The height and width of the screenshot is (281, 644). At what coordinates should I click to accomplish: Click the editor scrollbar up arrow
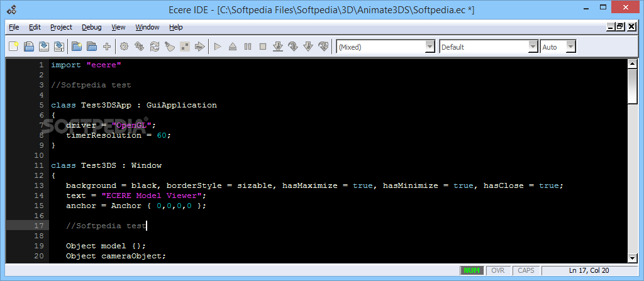tap(632, 63)
